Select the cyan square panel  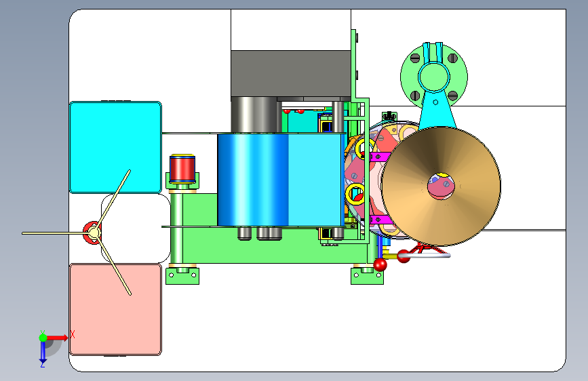[x=115, y=147]
